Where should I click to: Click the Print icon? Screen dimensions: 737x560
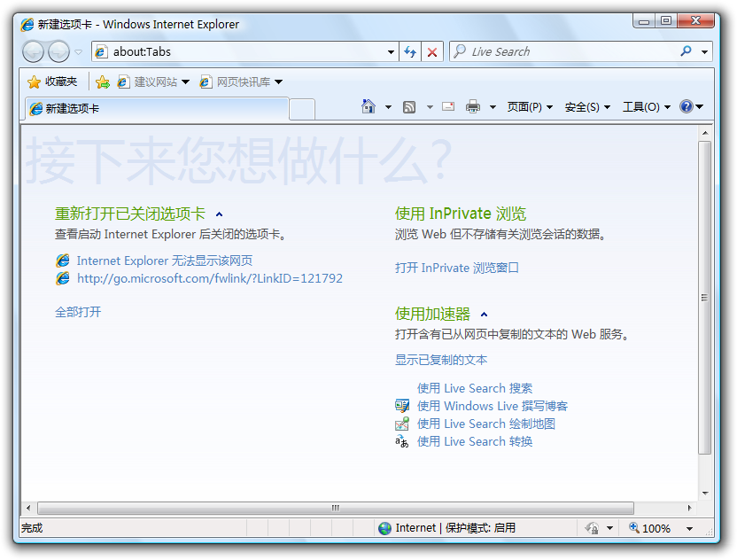pyautogui.click(x=473, y=107)
